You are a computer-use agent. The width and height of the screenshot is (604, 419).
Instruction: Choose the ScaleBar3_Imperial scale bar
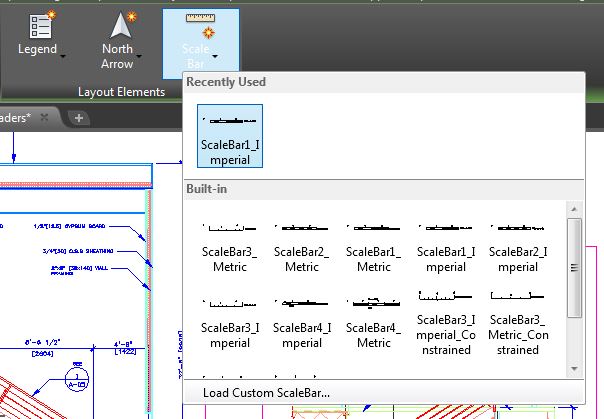[230, 321]
